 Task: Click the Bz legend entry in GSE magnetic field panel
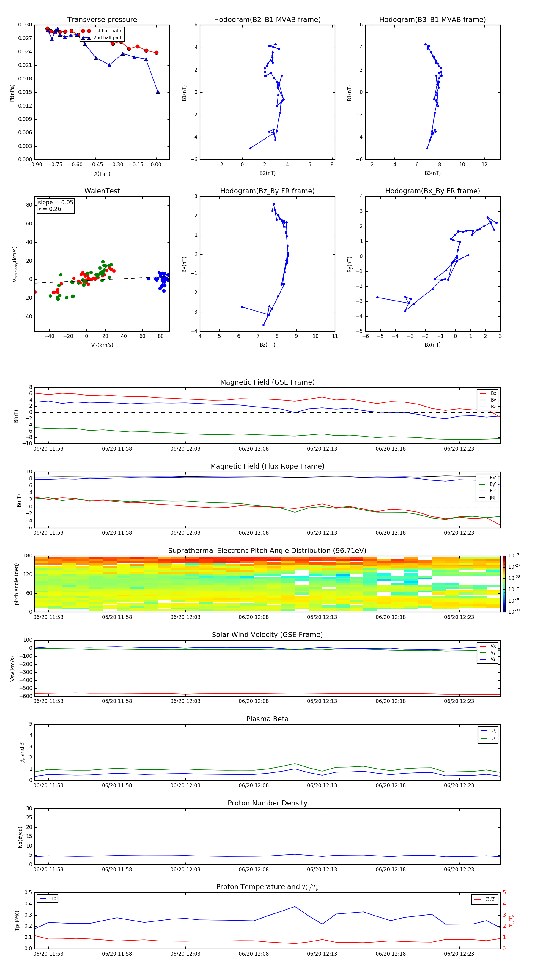click(x=488, y=407)
